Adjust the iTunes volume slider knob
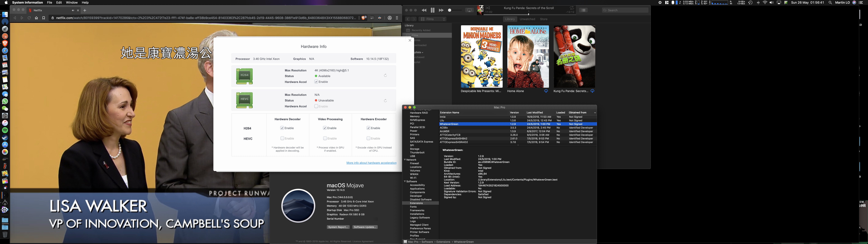 click(449, 10)
